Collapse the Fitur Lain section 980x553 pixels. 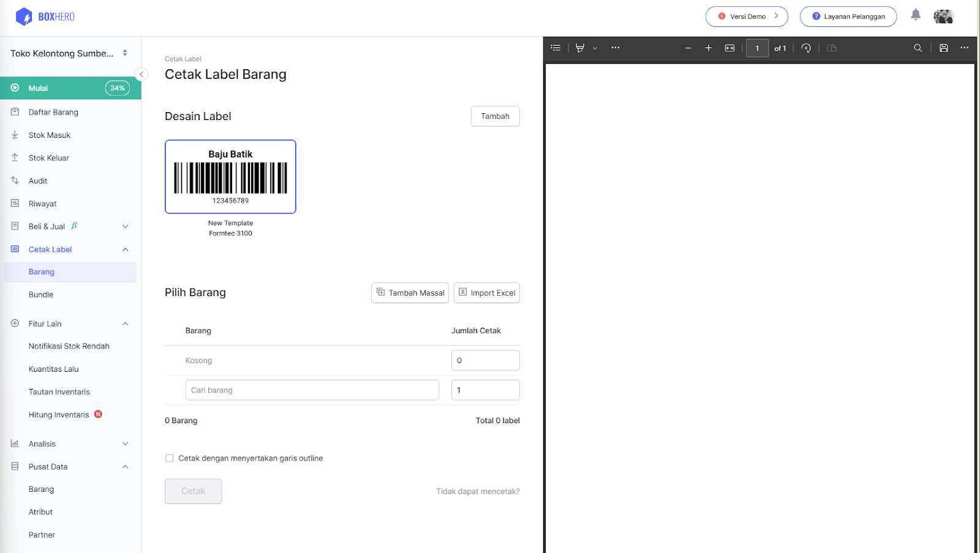click(x=70, y=323)
